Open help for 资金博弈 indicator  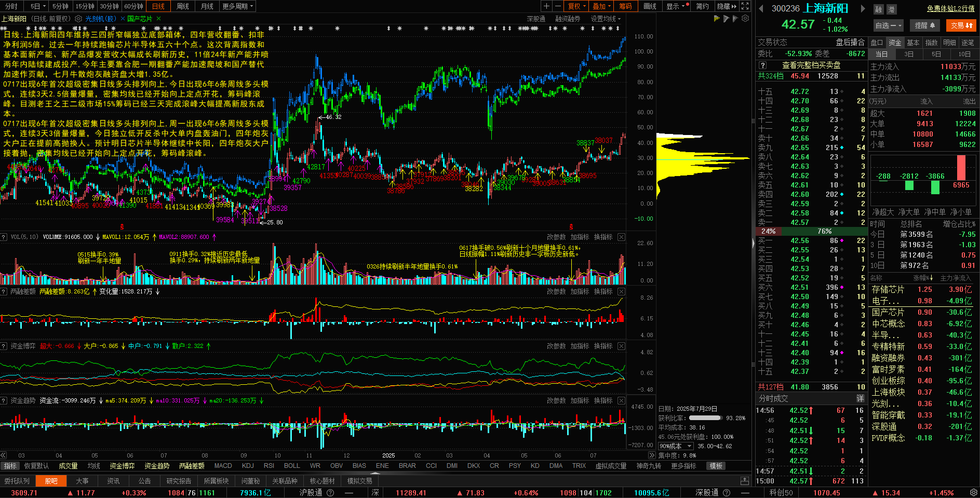pyautogui.click(x=4, y=346)
